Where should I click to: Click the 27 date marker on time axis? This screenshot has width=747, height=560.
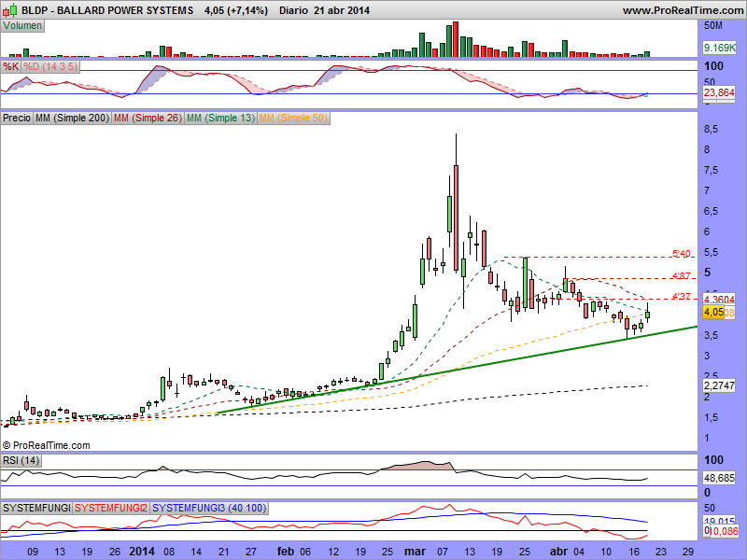click(250, 552)
